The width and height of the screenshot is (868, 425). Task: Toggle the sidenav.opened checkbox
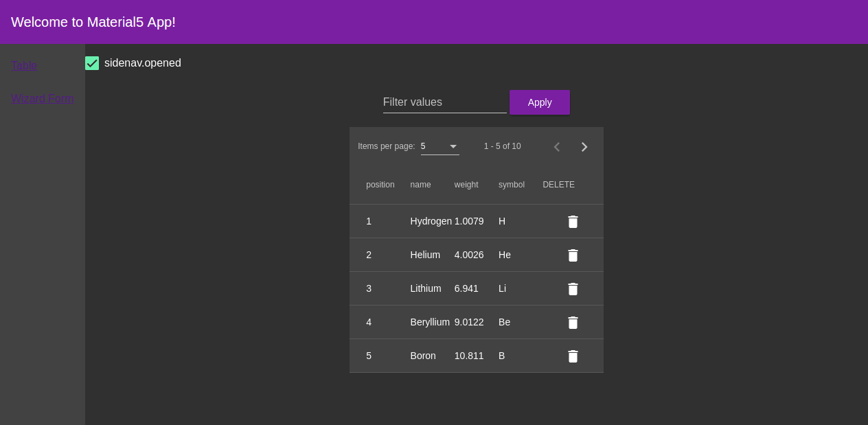pyautogui.click(x=92, y=63)
